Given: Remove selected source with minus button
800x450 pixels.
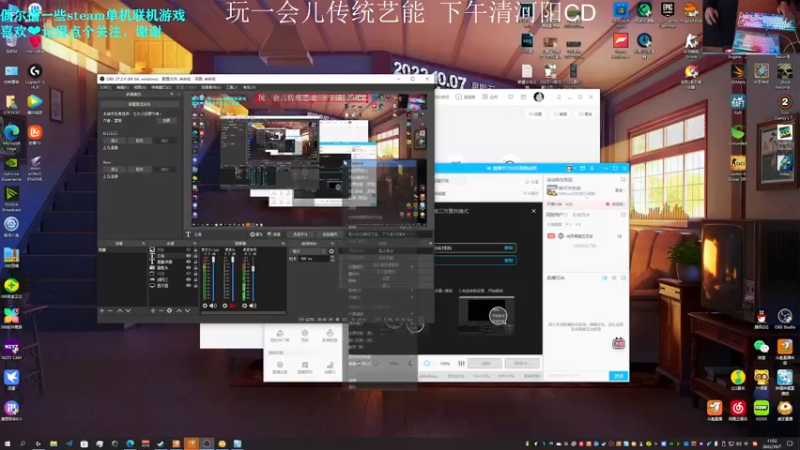Looking at the screenshot, I should (x=161, y=310).
